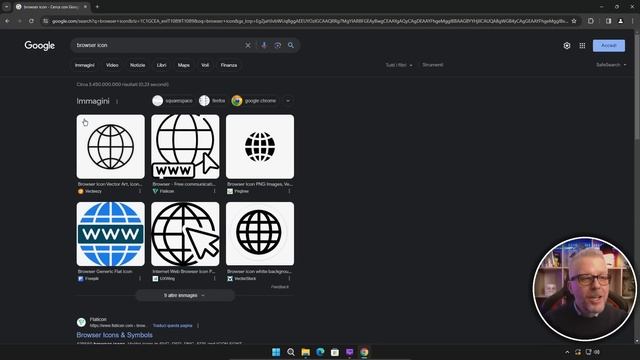This screenshot has width=640, height=360.
Task: Show hidden system tray icons chevron
Action: (567, 352)
